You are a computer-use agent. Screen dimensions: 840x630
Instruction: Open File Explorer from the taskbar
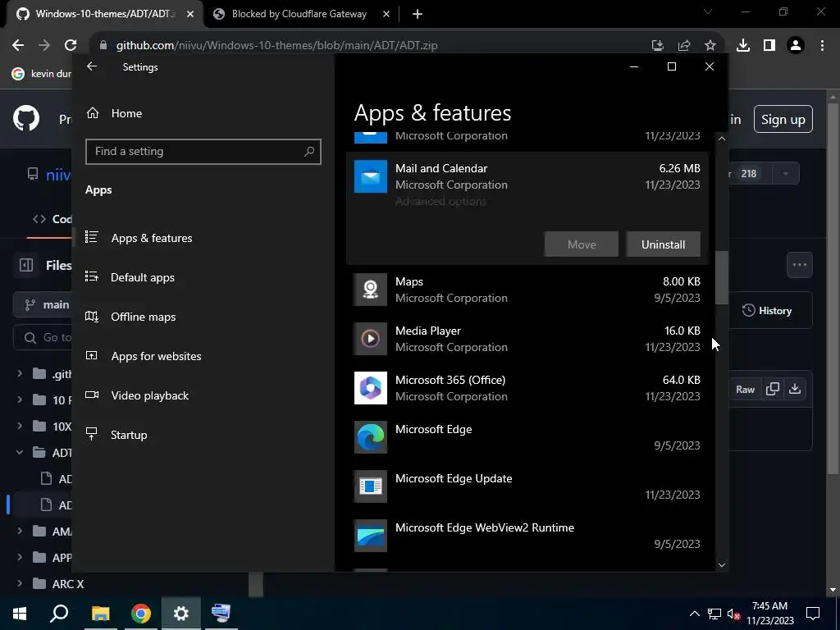point(100,614)
